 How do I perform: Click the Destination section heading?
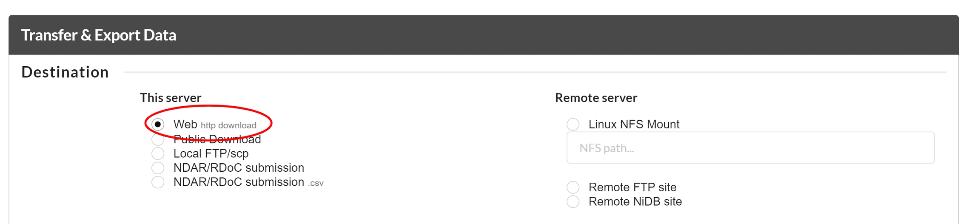click(65, 72)
